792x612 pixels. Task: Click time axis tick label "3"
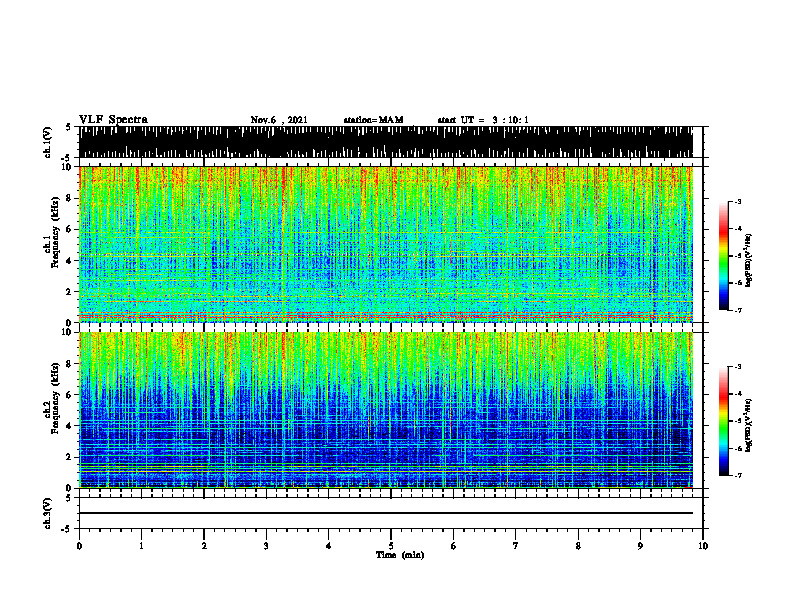click(266, 546)
